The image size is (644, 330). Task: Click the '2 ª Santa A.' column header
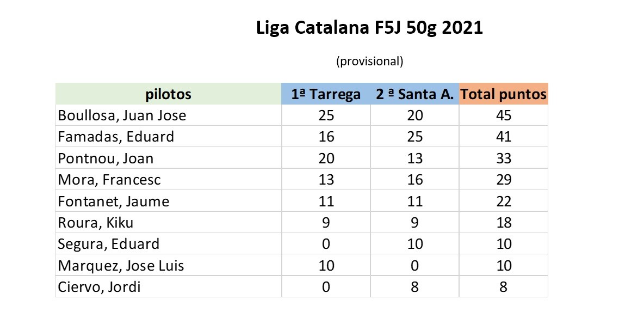coord(414,94)
